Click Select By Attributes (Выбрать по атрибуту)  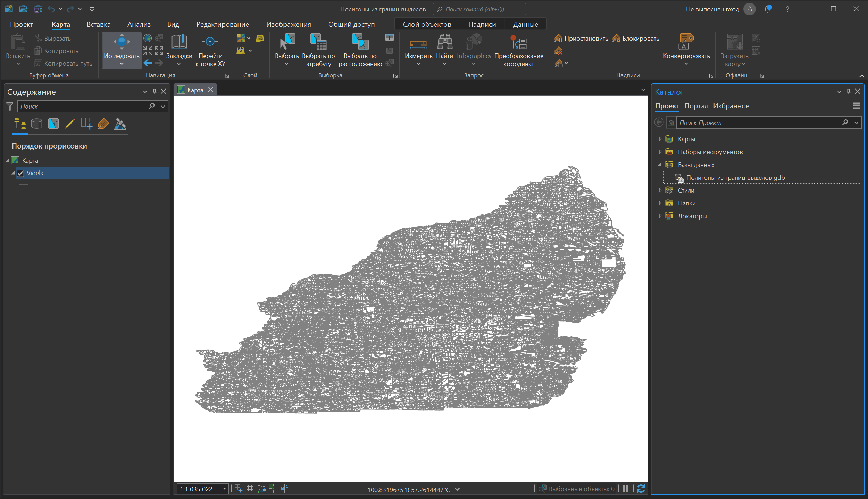point(318,42)
